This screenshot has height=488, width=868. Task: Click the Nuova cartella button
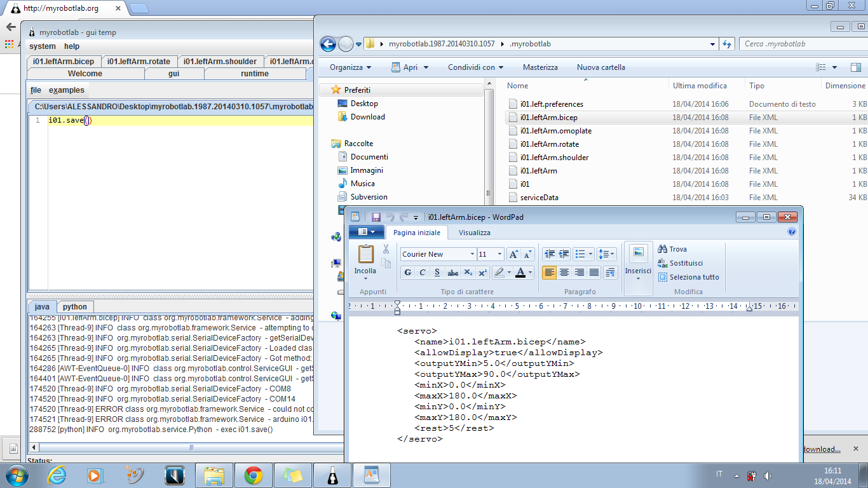tap(600, 67)
